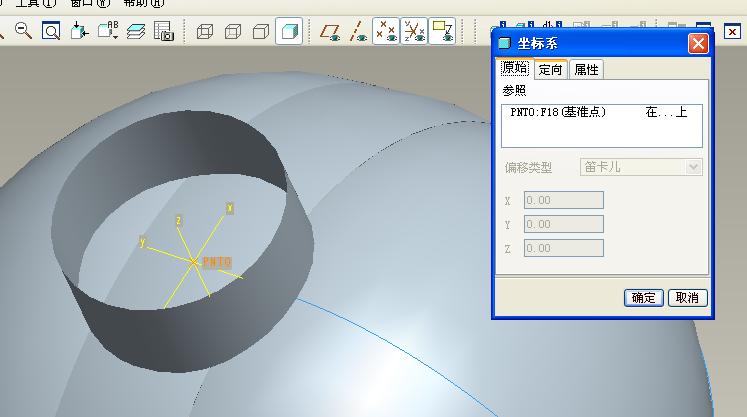The width and height of the screenshot is (747, 417).
Task: Toggle annotation element display
Action: 442,31
